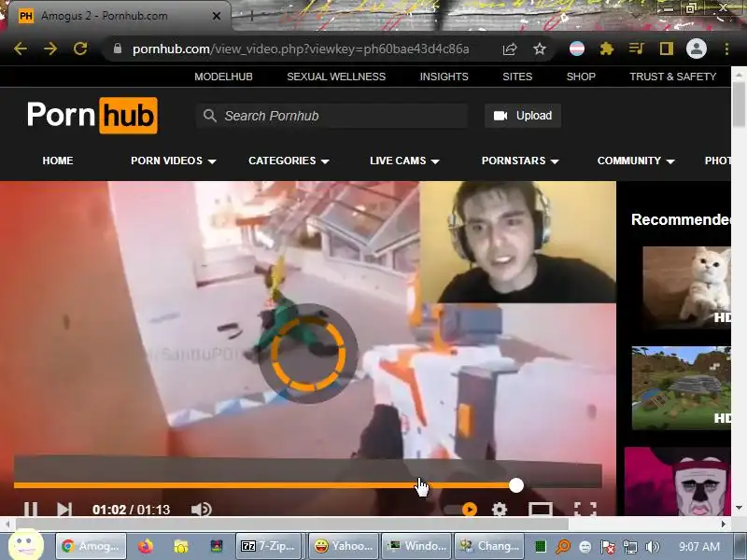747x560 pixels.
Task: Open the SHOP link
Action: coord(581,77)
